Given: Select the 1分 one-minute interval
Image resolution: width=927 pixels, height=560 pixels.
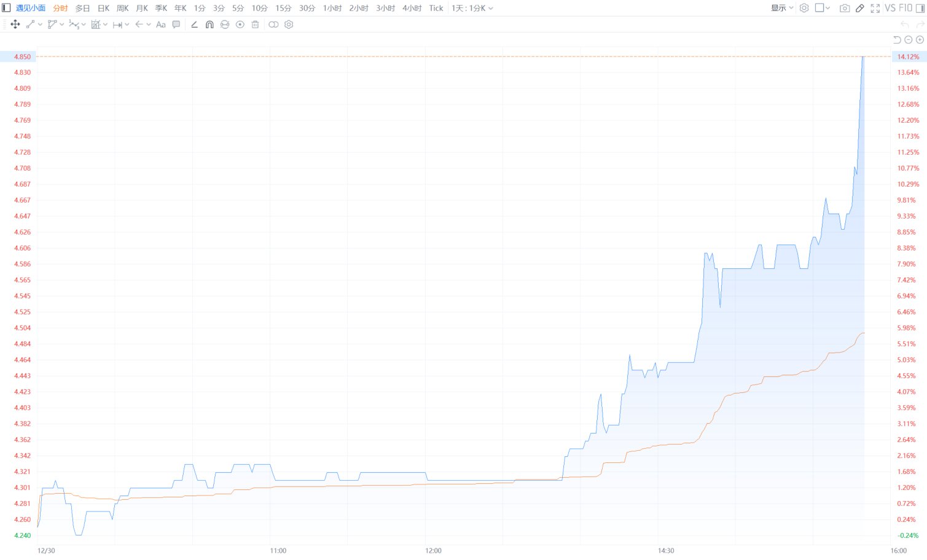Looking at the screenshot, I should [200, 8].
